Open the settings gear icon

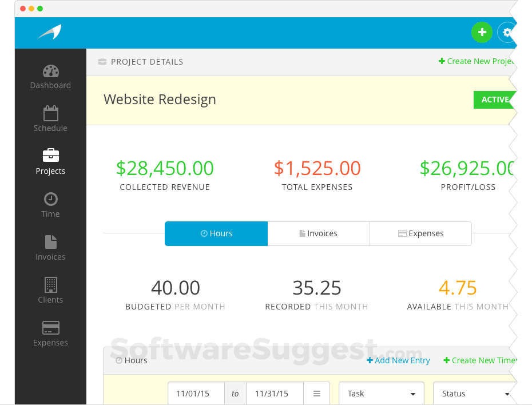tap(507, 32)
